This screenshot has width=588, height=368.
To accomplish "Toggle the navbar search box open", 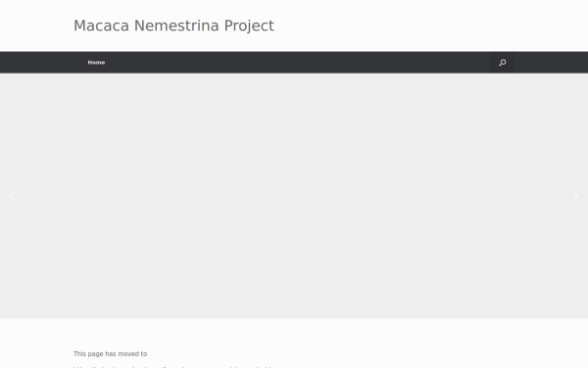I will [503, 63].
